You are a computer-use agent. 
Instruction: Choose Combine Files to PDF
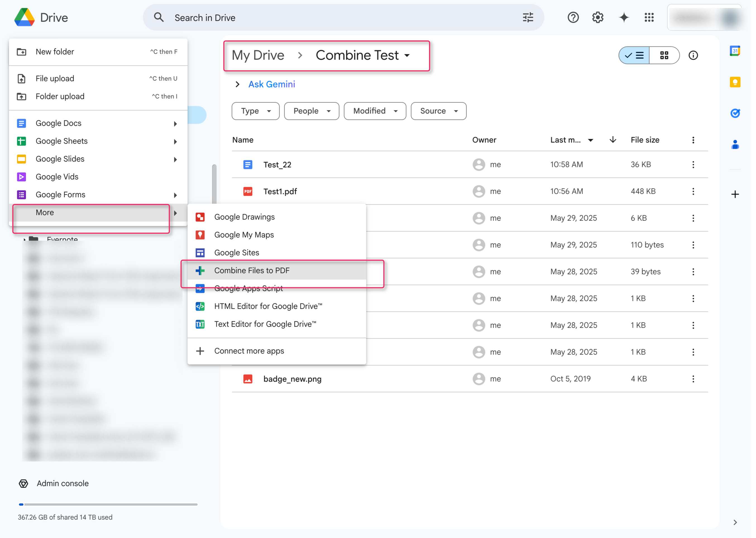276,271
